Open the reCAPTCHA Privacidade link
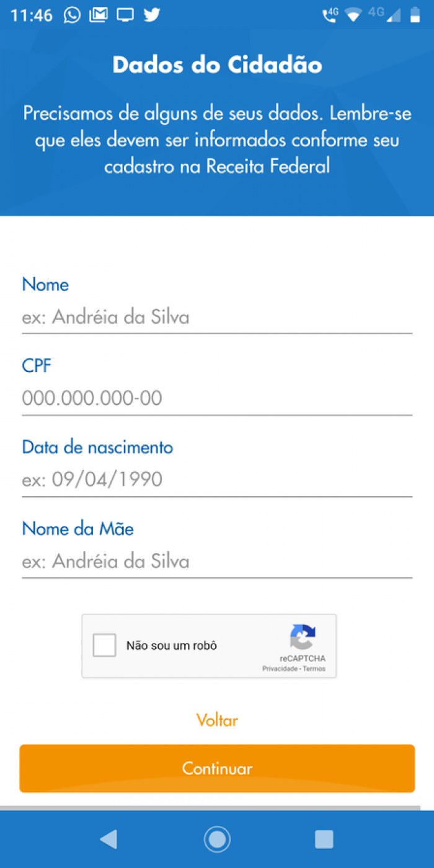This screenshot has height=868, width=434. [x=280, y=669]
